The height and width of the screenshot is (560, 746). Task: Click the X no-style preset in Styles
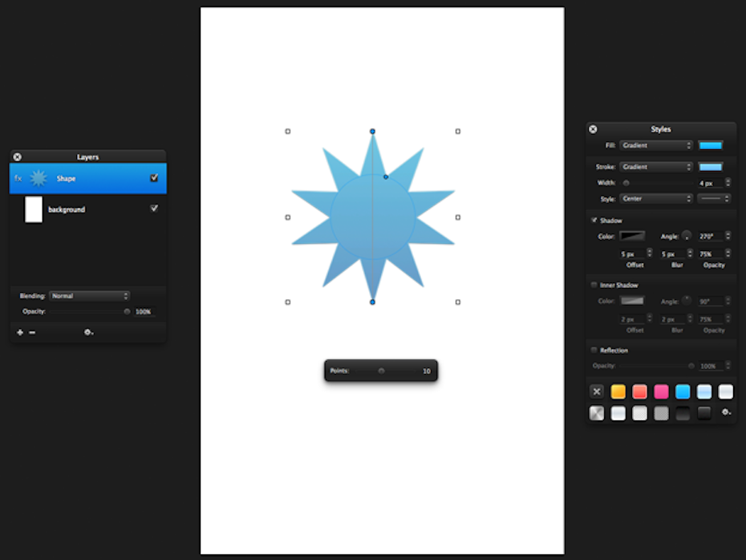[597, 392]
